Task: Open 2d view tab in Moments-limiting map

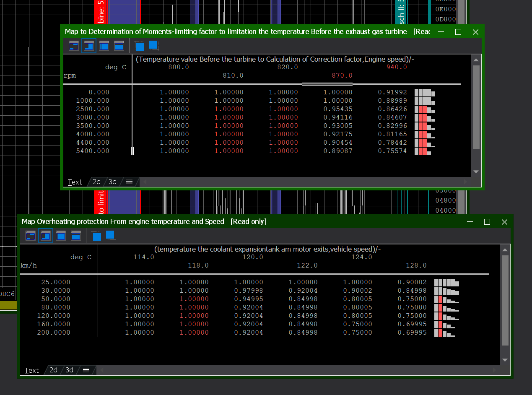Action: click(x=96, y=182)
